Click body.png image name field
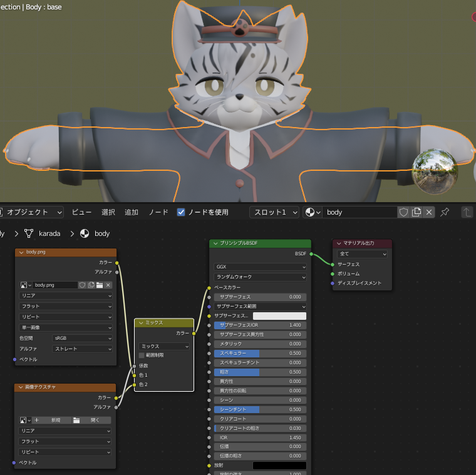This screenshot has width=476, height=475. (x=55, y=285)
